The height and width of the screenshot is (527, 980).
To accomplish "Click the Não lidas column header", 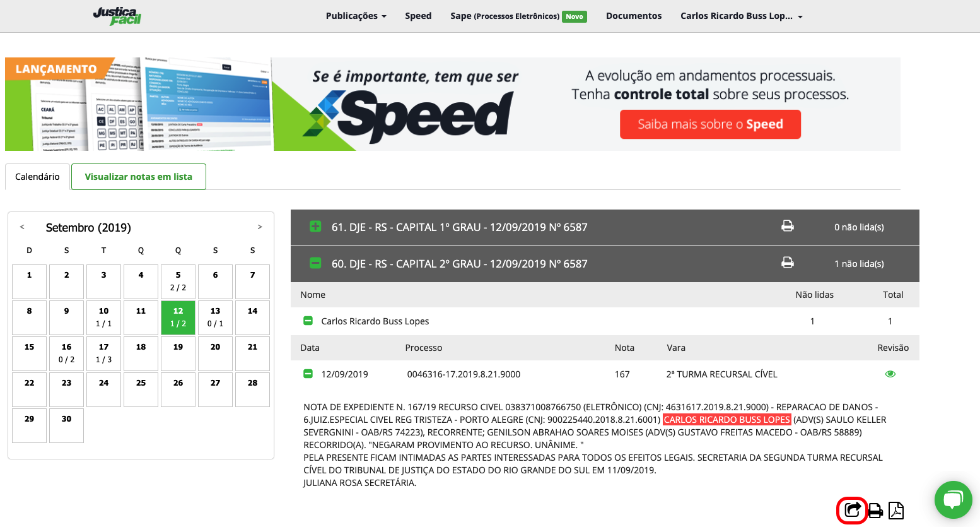I will click(815, 295).
